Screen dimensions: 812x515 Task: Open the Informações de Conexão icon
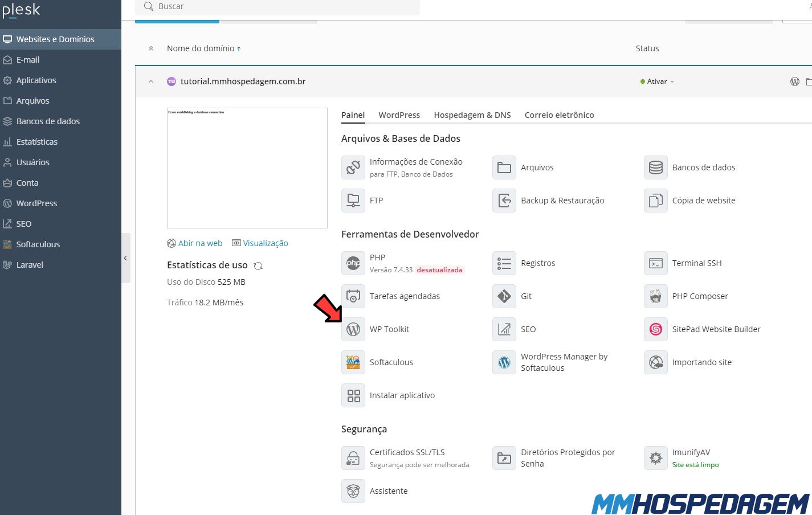[353, 167]
